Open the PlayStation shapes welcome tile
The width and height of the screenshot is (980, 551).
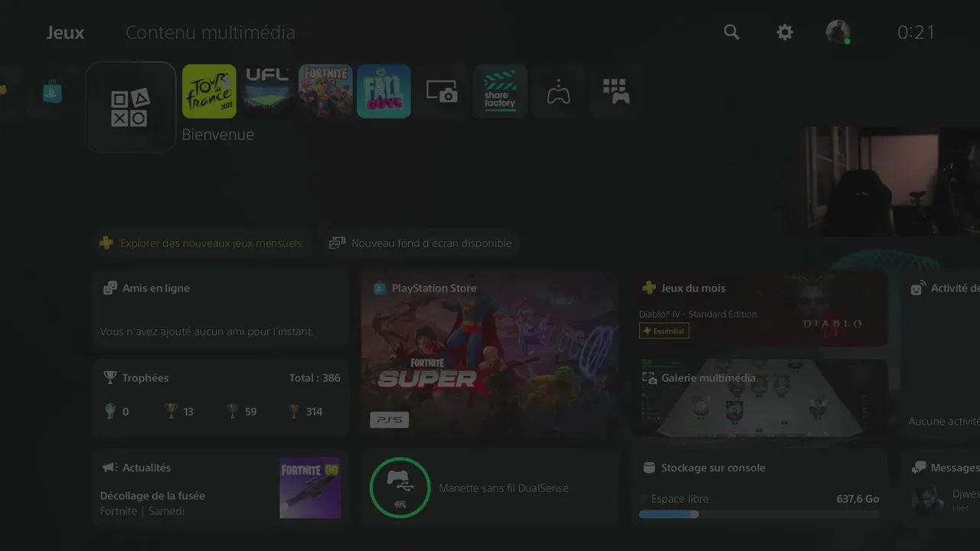[x=131, y=107]
